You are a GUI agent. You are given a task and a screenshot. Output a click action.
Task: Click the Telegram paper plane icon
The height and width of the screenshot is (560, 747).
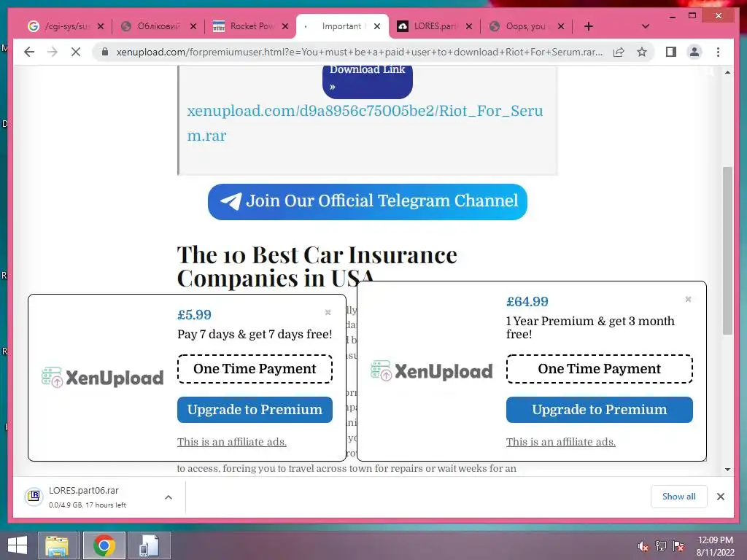tap(231, 201)
